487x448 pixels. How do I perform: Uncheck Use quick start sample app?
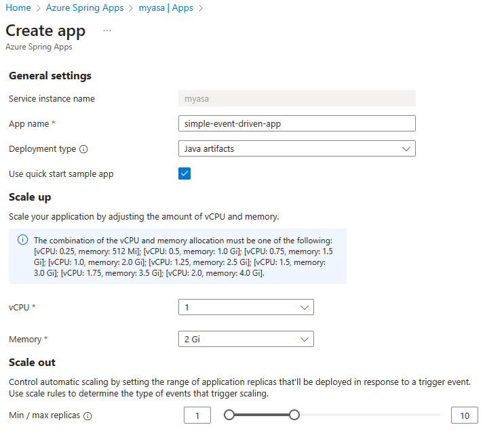[x=184, y=174]
